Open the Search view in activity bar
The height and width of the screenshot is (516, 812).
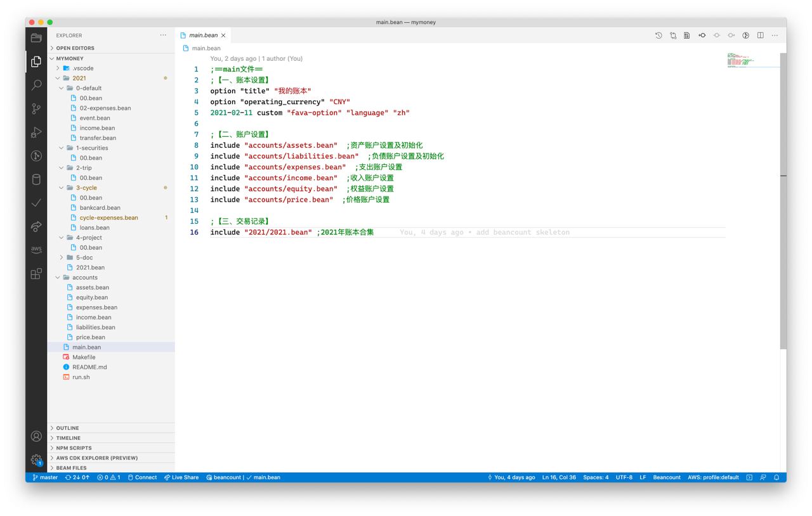(x=36, y=85)
